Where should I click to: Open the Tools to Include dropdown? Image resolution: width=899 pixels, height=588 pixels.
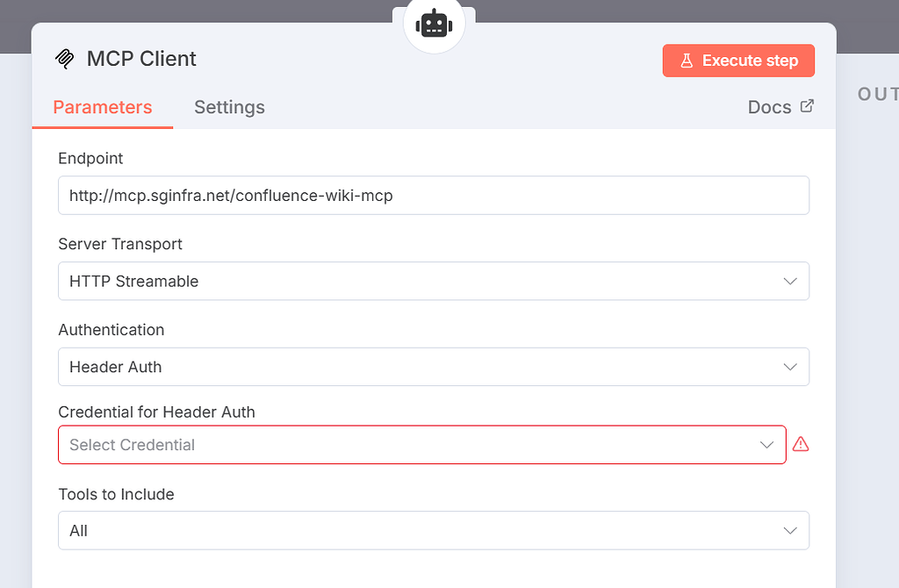click(434, 530)
